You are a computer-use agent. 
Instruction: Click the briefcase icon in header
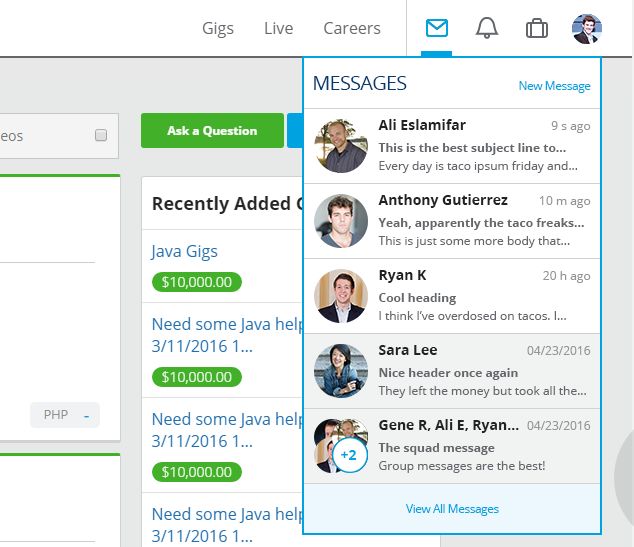(x=537, y=28)
